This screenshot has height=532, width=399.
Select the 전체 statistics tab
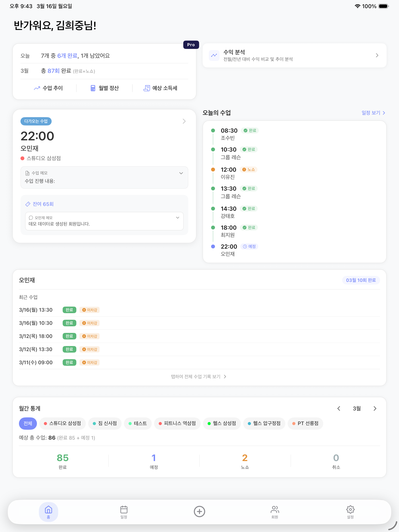coord(28,423)
